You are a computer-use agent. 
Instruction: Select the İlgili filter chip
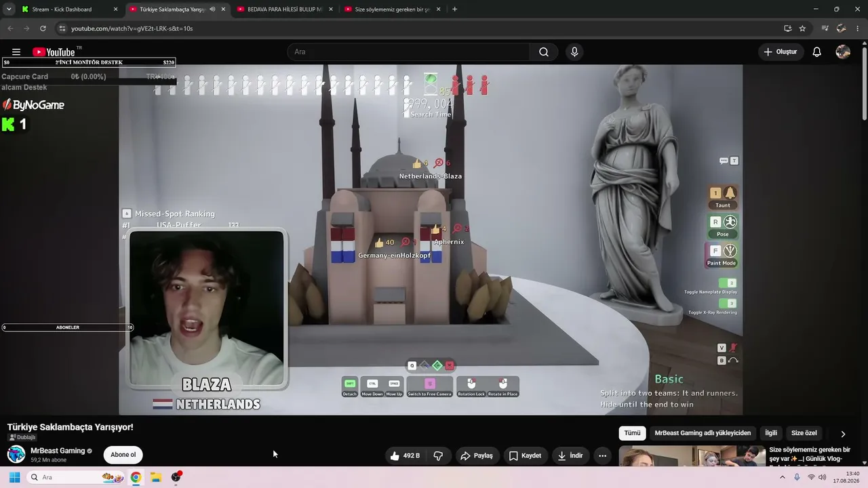pos(771,433)
